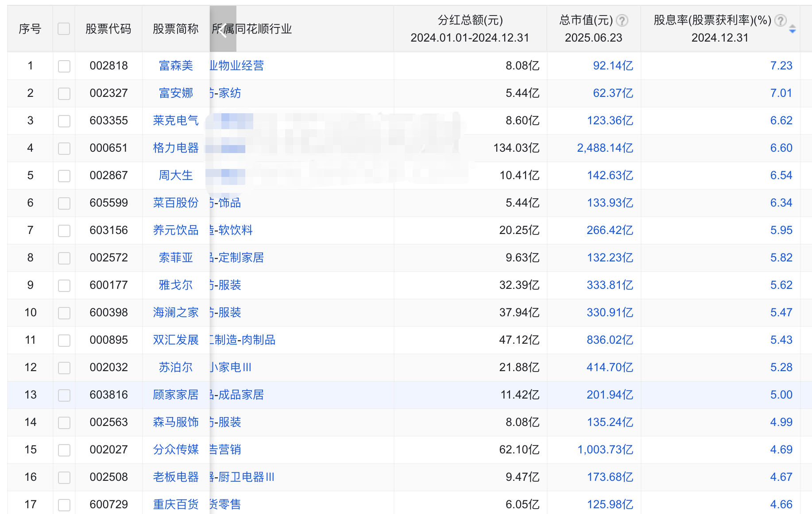Image resolution: width=812 pixels, height=514 pixels.
Task: Check the box for row 000651 格力电器
Action: pos(64,149)
